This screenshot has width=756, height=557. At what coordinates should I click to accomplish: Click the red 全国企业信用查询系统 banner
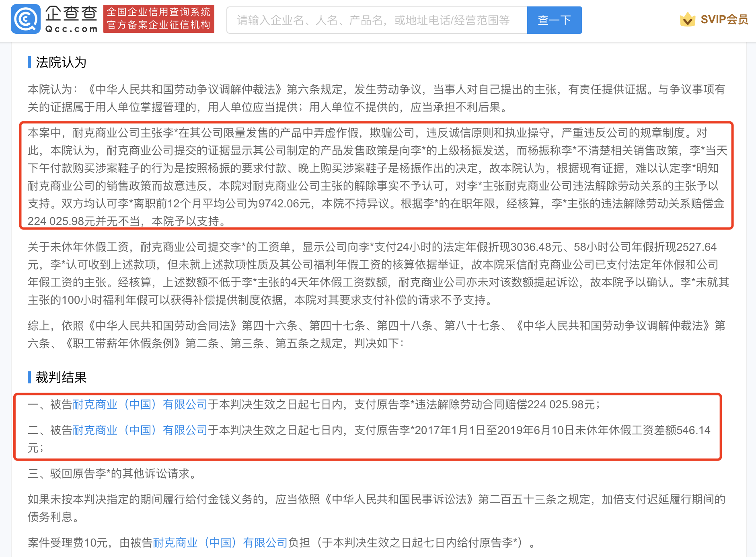point(159,19)
